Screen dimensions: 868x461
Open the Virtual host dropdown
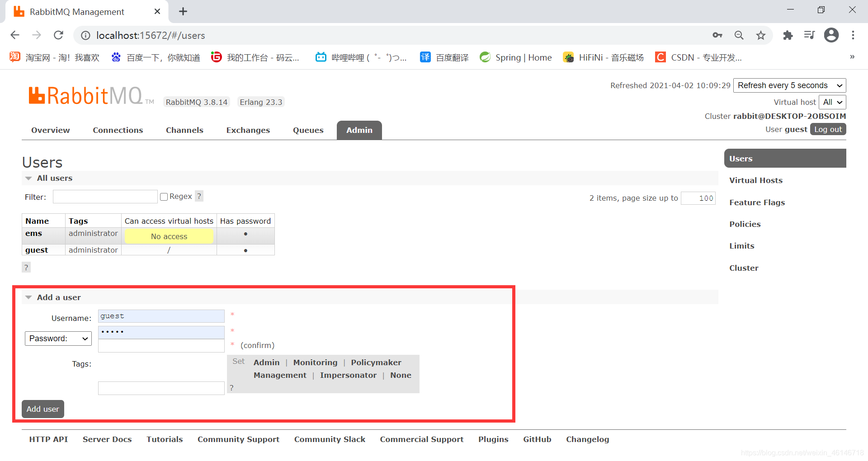[832, 102]
